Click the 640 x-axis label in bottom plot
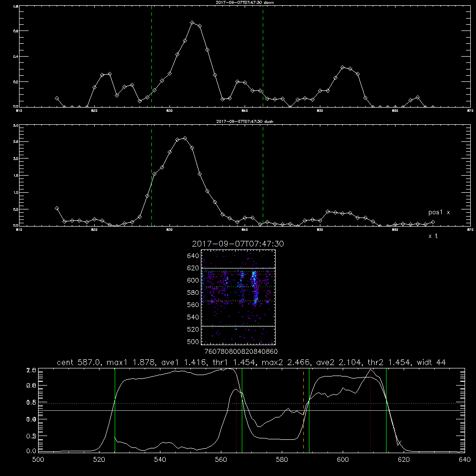Viewport: 476px width, 476px height. [x=465, y=460]
